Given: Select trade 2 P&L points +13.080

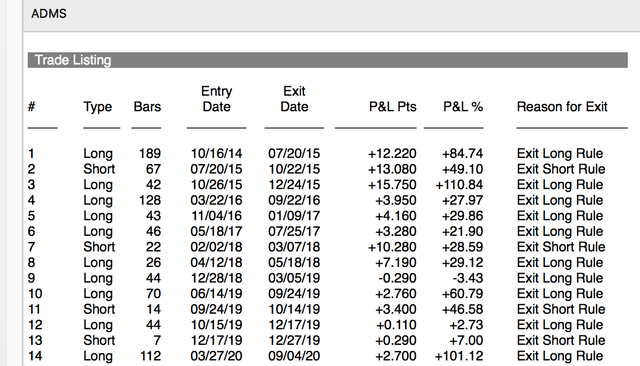Looking at the screenshot, I should [x=392, y=169].
